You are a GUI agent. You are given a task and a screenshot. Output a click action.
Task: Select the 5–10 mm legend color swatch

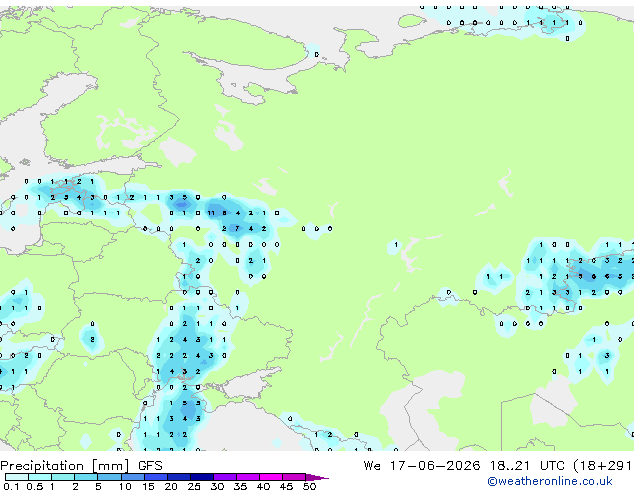109,477
